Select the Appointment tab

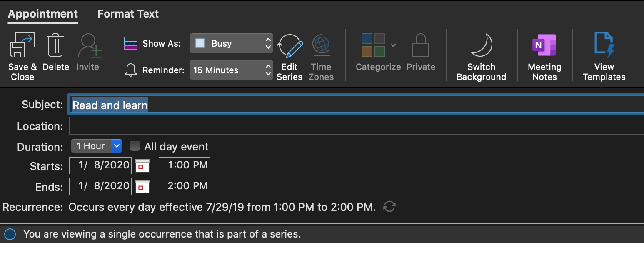click(x=43, y=14)
